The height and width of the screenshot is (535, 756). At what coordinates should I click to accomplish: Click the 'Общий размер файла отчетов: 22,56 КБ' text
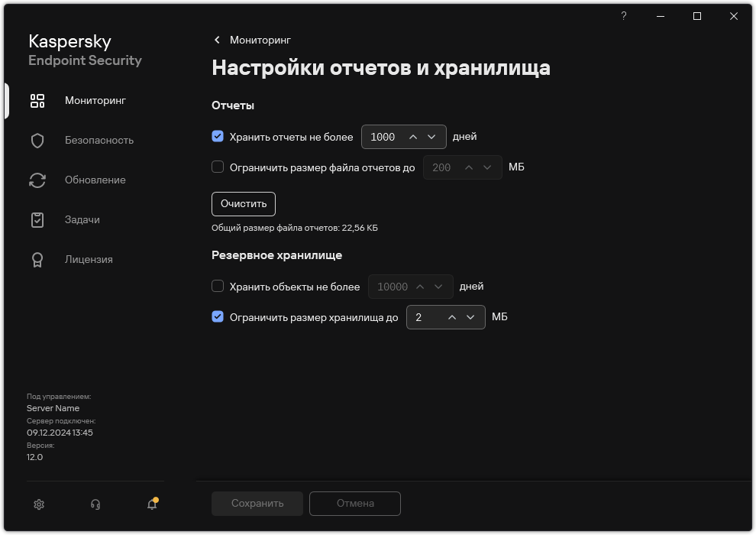click(x=295, y=228)
